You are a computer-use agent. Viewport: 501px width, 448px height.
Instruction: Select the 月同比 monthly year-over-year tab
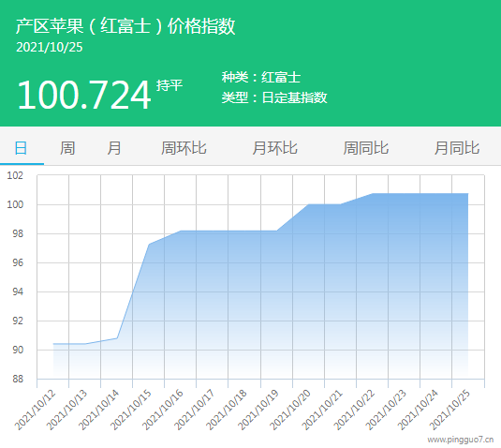point(457,148)
